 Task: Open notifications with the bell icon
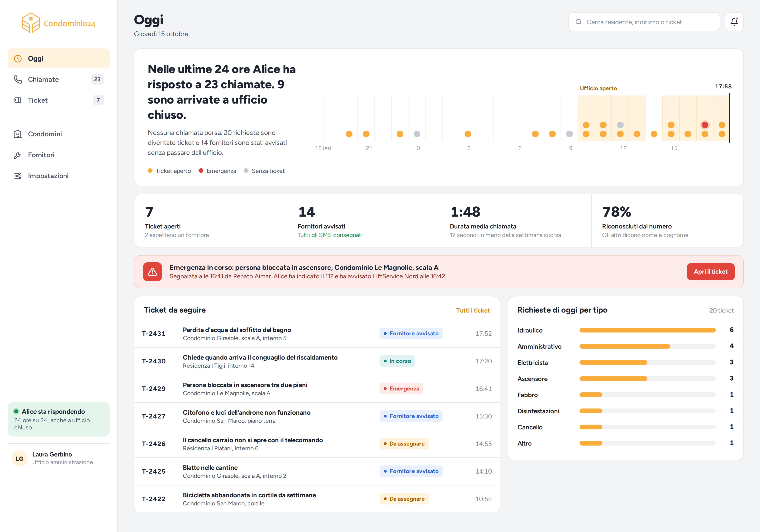point(734,22)
